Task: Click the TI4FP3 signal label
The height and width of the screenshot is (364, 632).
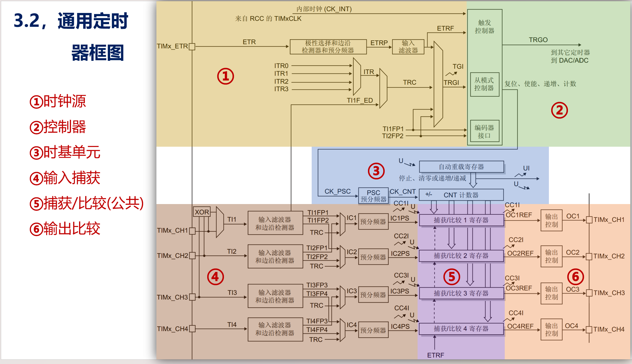Action: tap(317, 321)
